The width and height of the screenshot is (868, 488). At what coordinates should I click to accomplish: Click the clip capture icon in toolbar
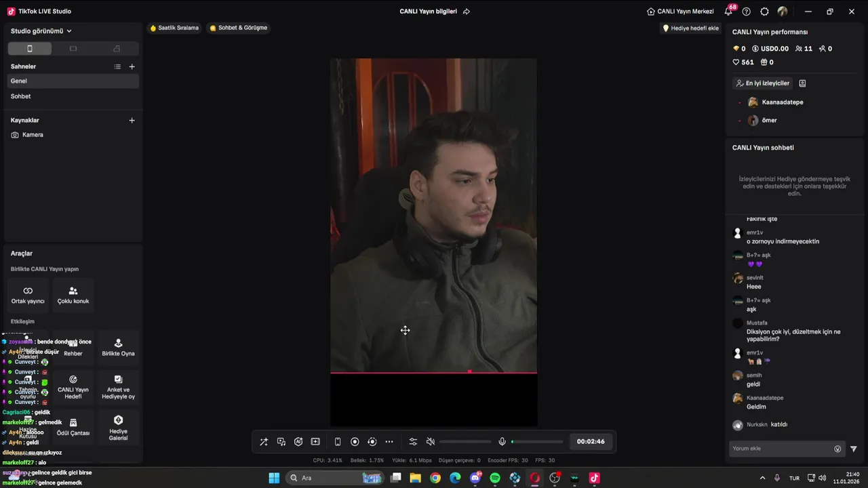315,442
